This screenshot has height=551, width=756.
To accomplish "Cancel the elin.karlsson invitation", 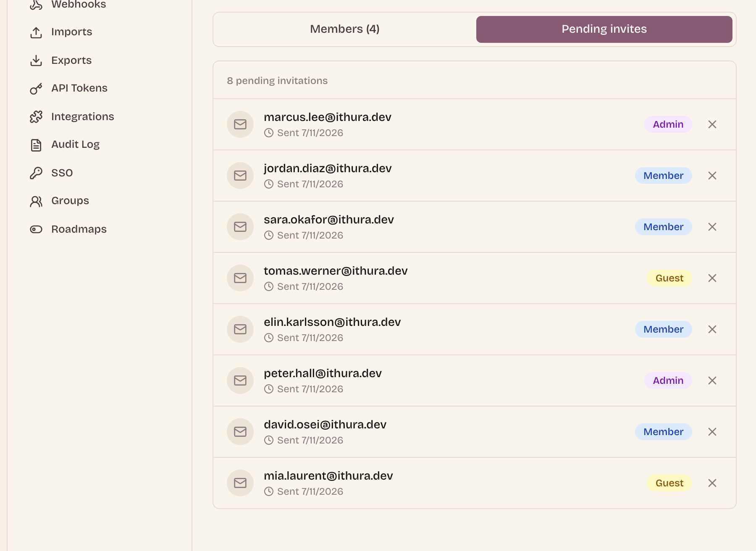I will tap(712, 329).
